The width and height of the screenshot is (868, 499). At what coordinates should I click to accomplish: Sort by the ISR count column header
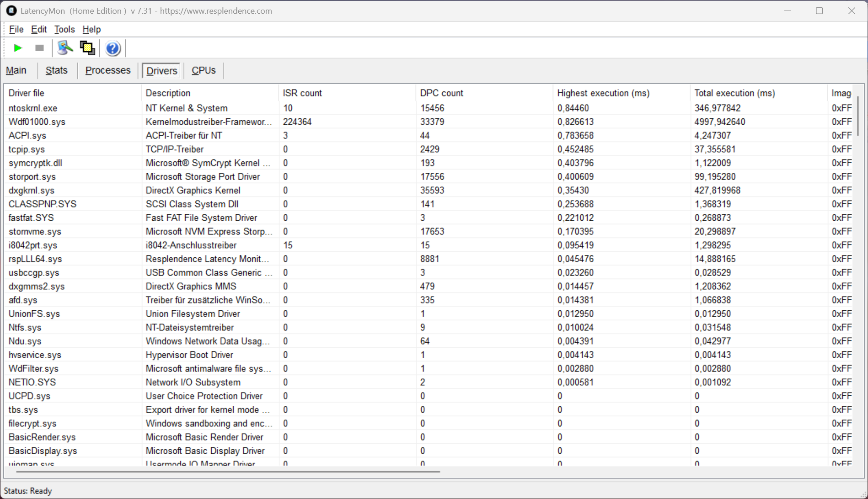tap(302, 93)
